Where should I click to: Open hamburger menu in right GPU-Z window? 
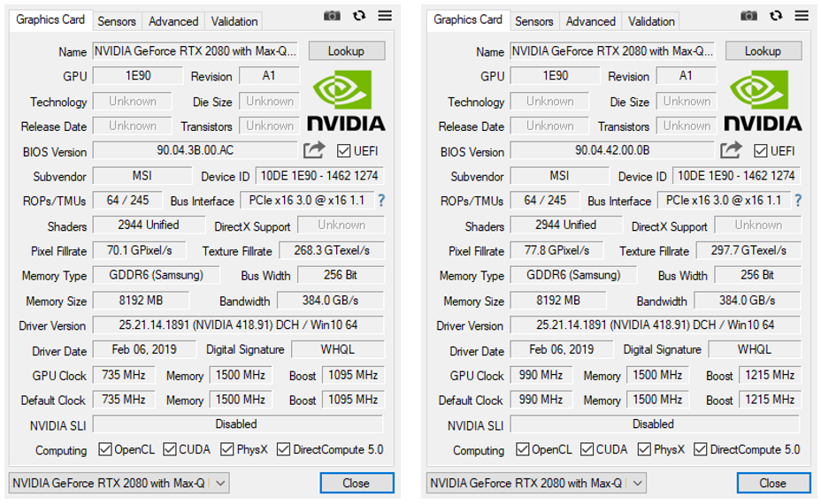(x=802, y=16)
